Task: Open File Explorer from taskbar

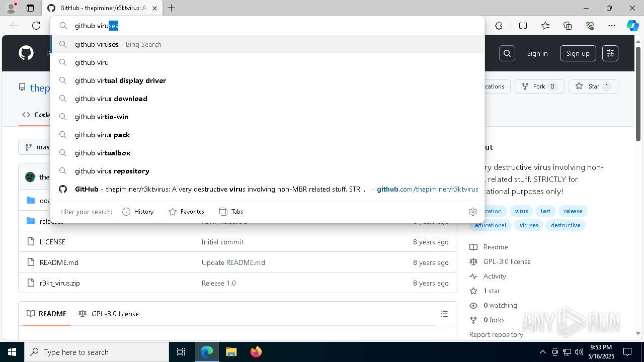Action: pos(231,352)
